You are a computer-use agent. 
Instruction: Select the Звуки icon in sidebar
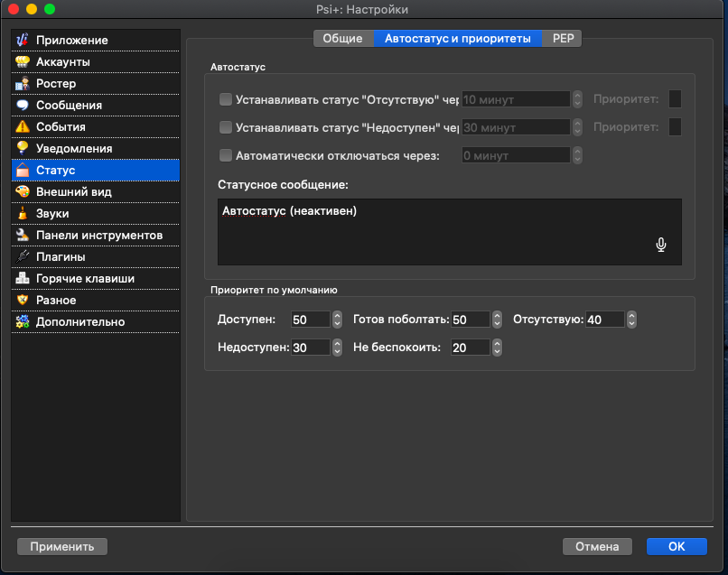point(23,214)
